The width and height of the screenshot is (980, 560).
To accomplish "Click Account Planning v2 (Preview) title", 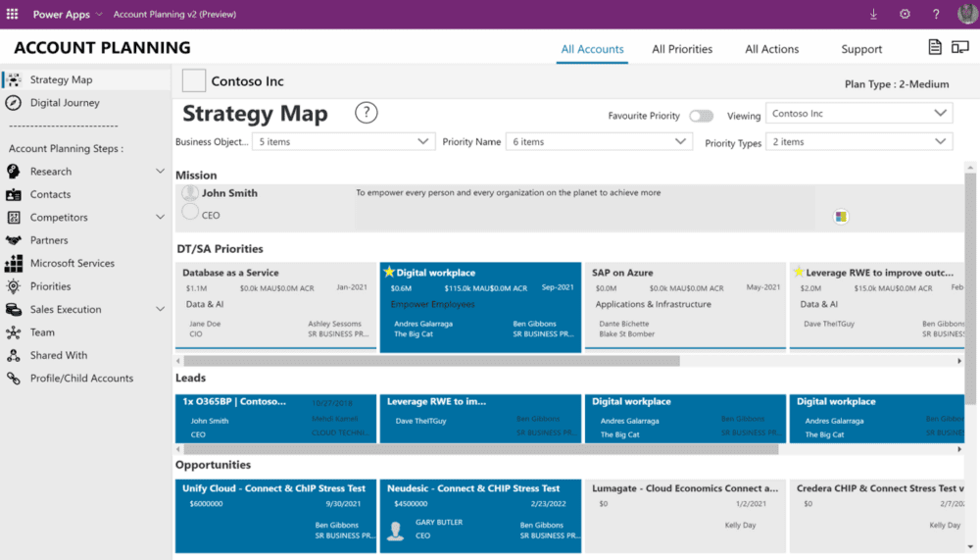I will tap(174, 14).
